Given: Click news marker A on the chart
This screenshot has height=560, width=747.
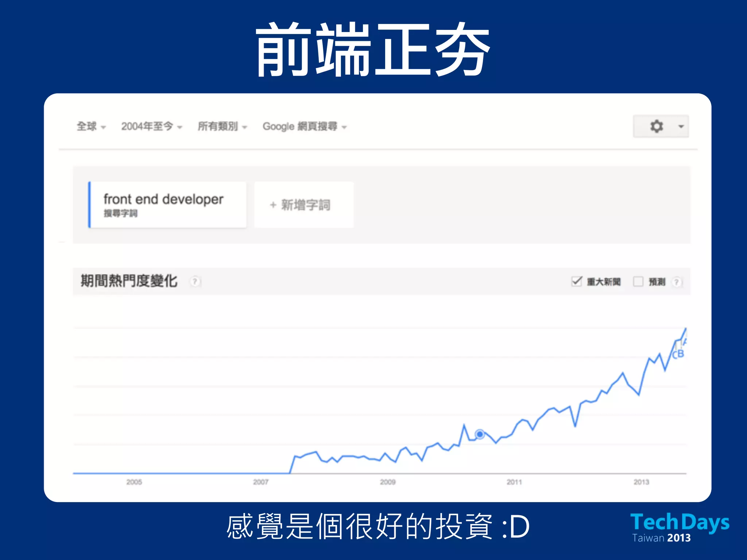Looking at the screenshot, I should (x=685, y=342).
